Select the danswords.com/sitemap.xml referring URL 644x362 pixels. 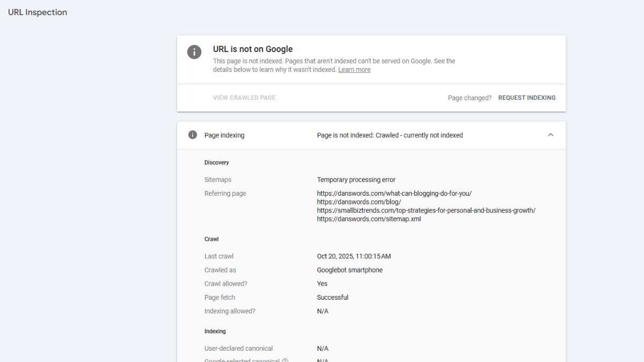coord(369,219)
